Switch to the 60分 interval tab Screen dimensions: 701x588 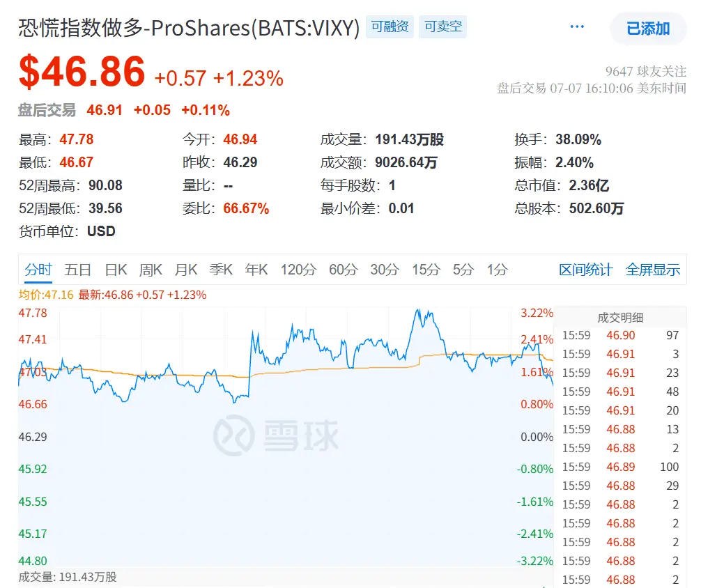344,270
